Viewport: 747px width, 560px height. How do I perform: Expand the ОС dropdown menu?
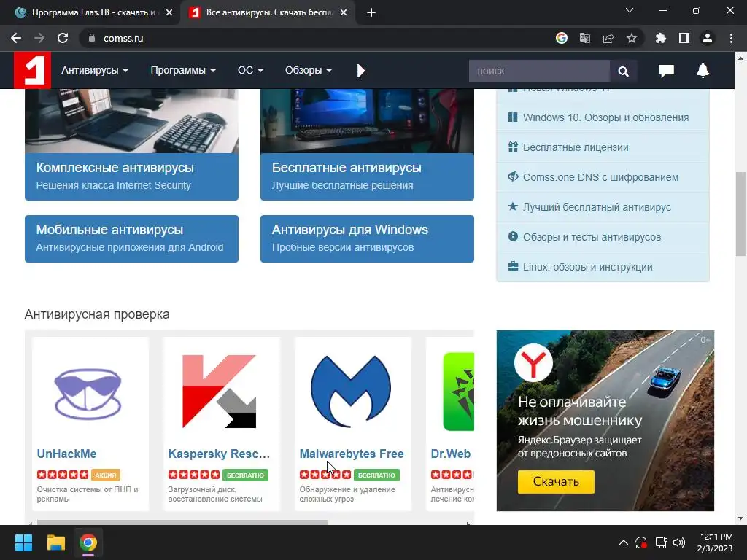[x=250, y=71]
